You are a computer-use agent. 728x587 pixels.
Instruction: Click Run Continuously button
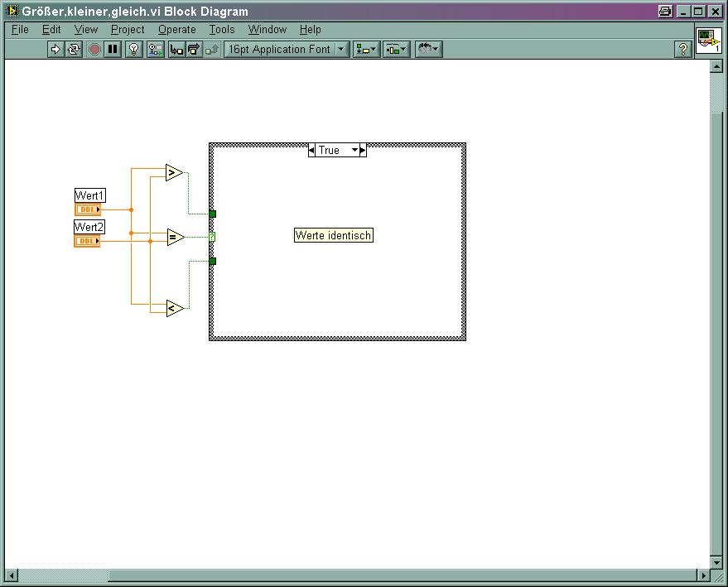74,49
